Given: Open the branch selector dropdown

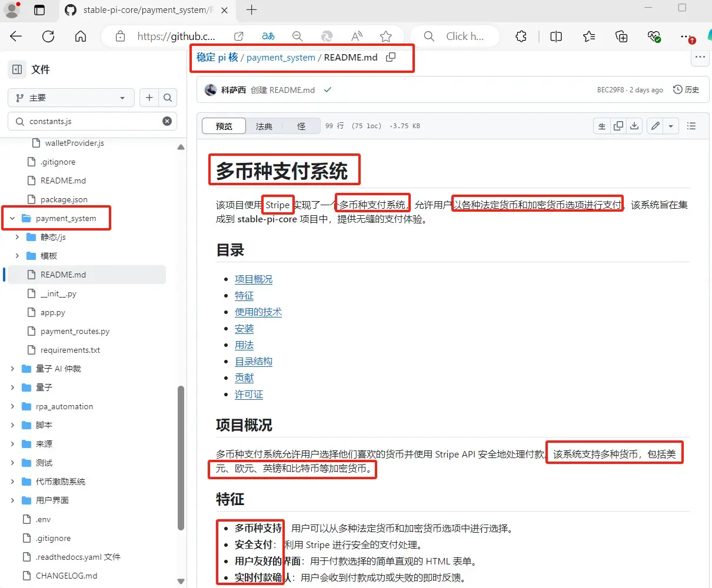Looking at the screenshot, I should 71,98.
